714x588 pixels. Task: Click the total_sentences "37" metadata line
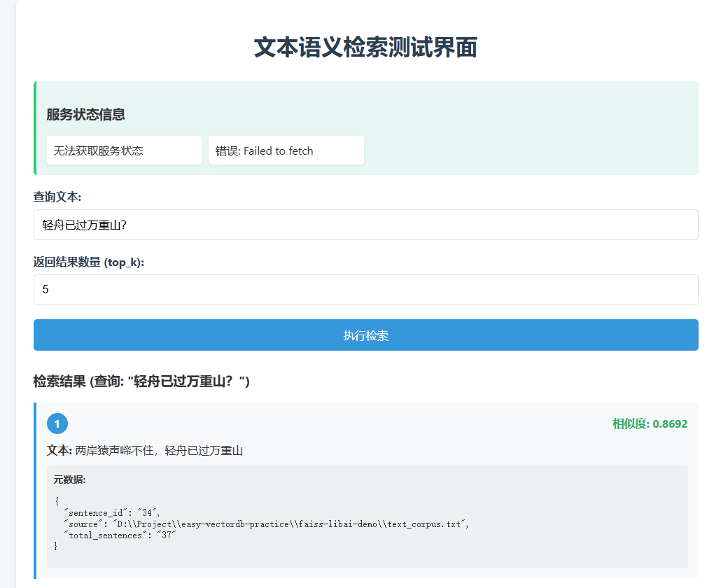pyautogui.click(x=120, y=535)
